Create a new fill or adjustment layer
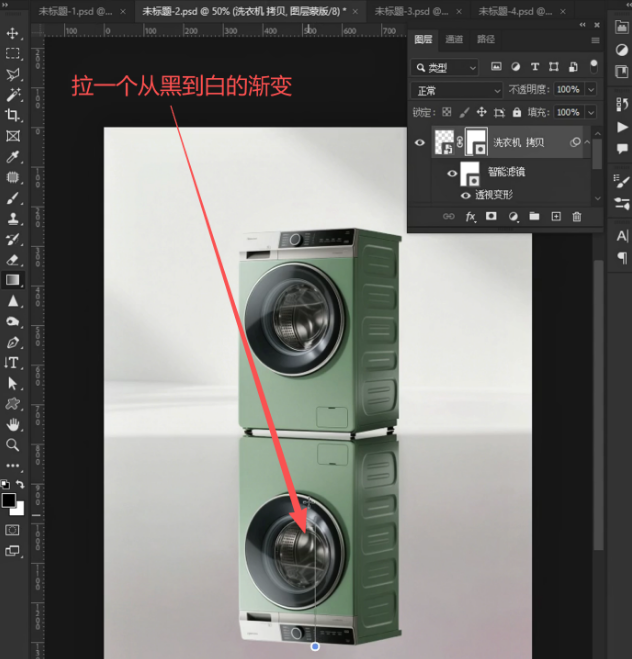The image size is (632, 659). click(513, 216)
